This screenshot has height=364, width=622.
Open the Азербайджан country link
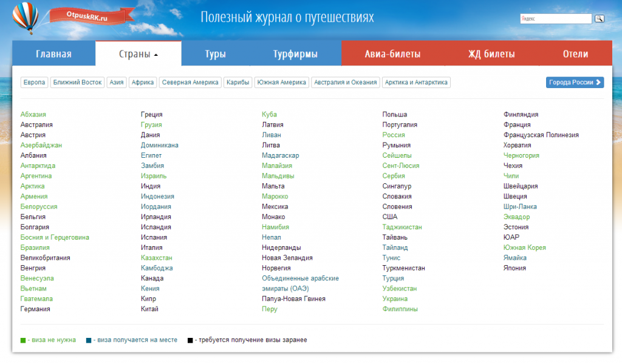(x=41, y=146)
